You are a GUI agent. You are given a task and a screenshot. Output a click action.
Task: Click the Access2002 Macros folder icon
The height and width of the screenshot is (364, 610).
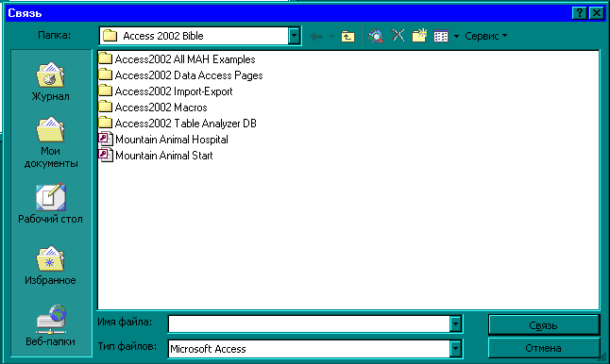coord(105,107)
